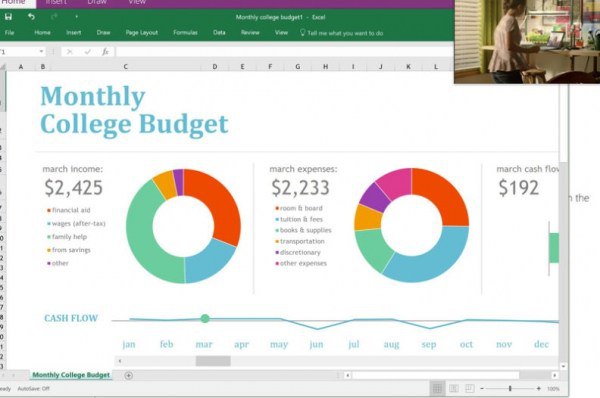Image resolution: width=600 pixels, height=398 pixels.
Task: Click the Undo arrow icon
Action: (x=31, y=16)
